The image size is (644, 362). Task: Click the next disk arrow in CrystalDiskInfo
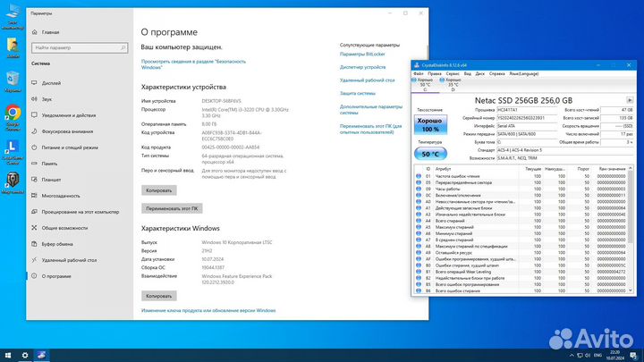(629, 100)
